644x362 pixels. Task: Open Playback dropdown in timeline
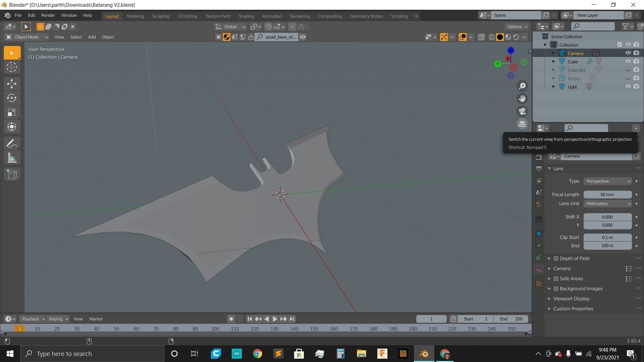tap(33, 319)
